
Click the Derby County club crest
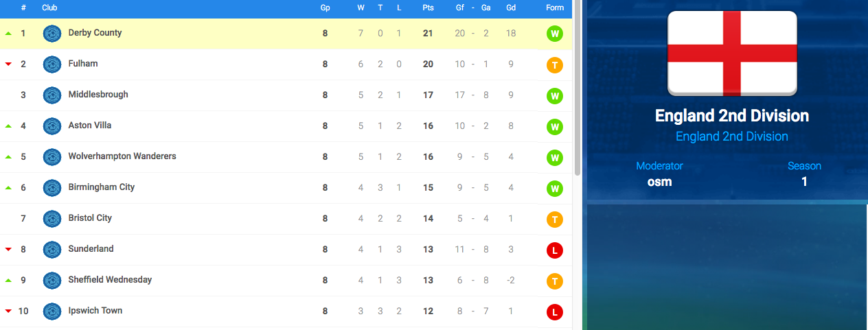click(52, 34)
